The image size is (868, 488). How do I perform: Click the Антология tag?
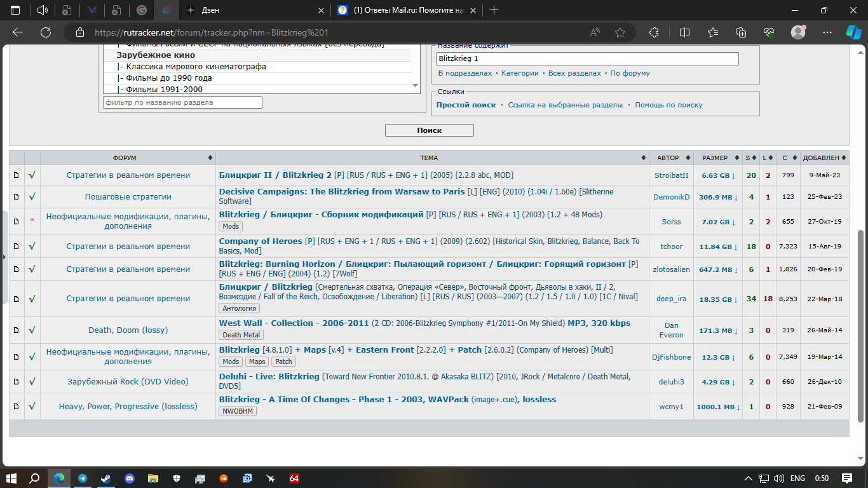pos(239,308)
